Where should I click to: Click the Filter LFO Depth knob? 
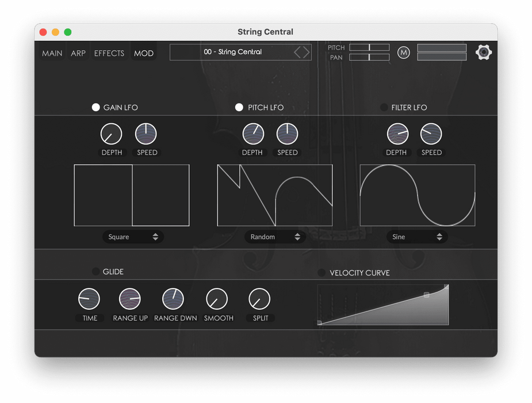[397, 134]
